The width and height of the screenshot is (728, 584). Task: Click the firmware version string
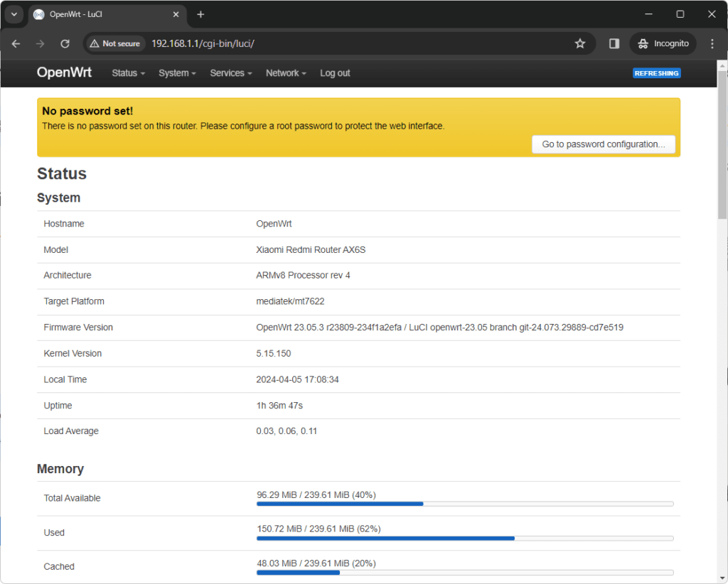tap(439, 328)
